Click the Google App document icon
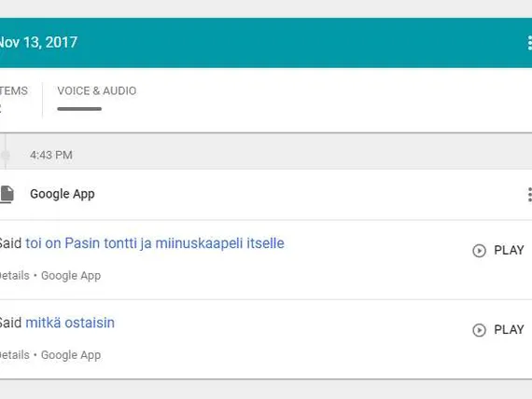 pyautogui.click(x=7, y=194)
